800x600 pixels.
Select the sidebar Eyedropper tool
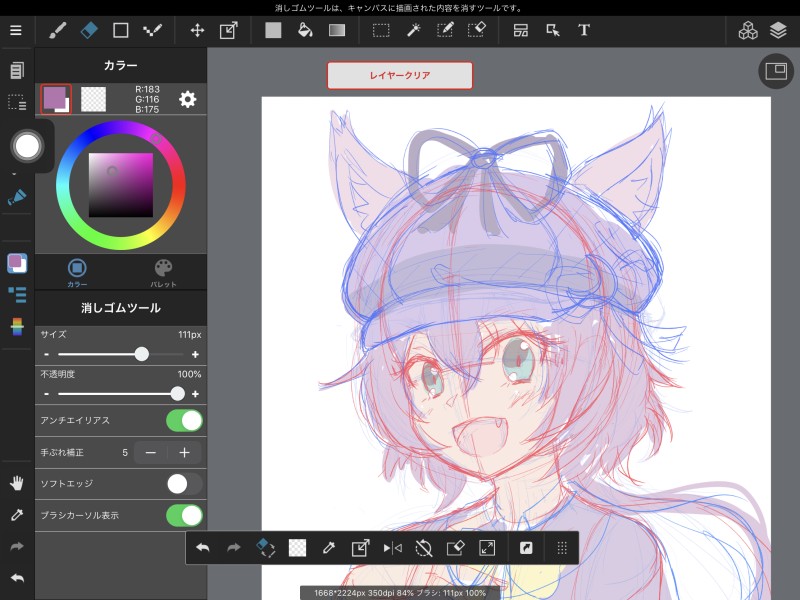pos(17,515)
